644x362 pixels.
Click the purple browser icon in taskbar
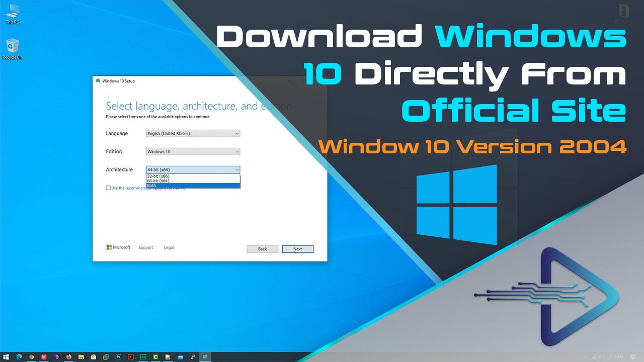click(56, 357)
